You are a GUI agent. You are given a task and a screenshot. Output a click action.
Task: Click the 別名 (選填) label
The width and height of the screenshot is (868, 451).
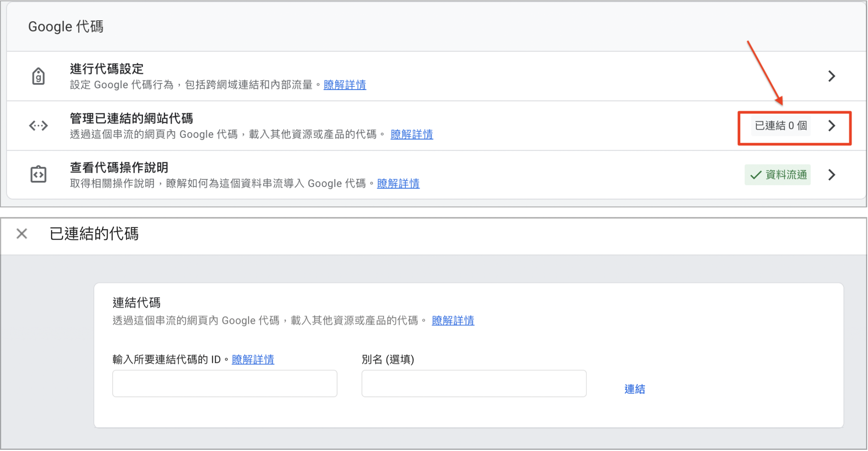click(x=388, y=359)
